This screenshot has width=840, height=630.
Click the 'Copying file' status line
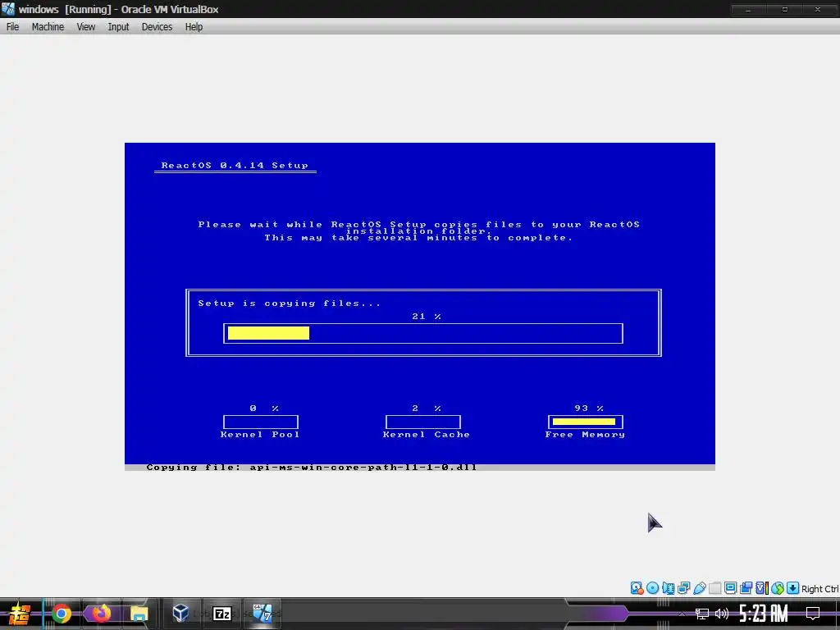311,467
